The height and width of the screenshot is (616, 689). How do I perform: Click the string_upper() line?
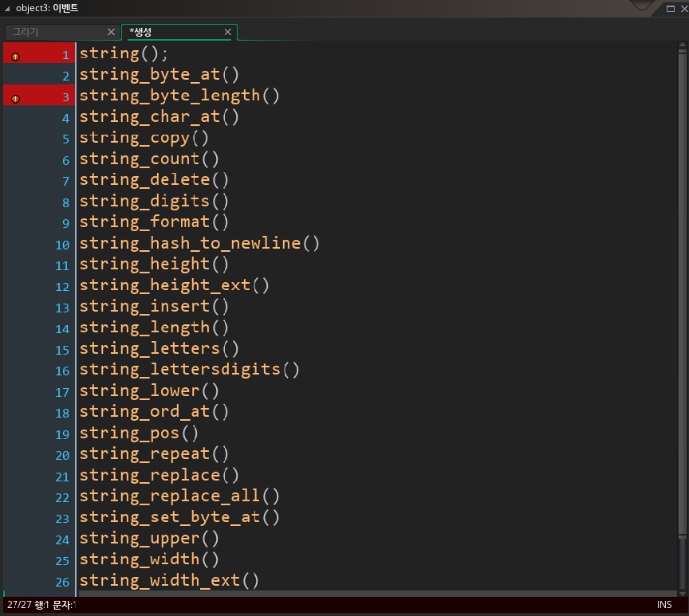click(x=149, y=538)
